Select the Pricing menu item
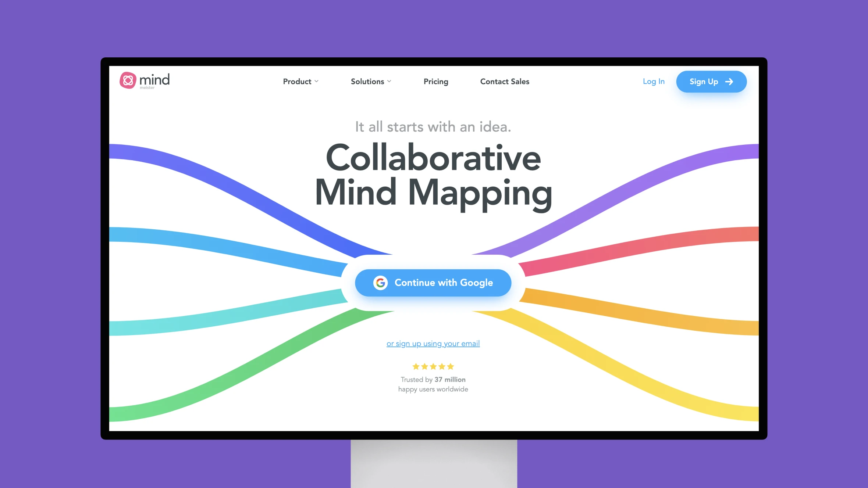Viewport: 868px width, 488px height. click(x=436, y=82)
